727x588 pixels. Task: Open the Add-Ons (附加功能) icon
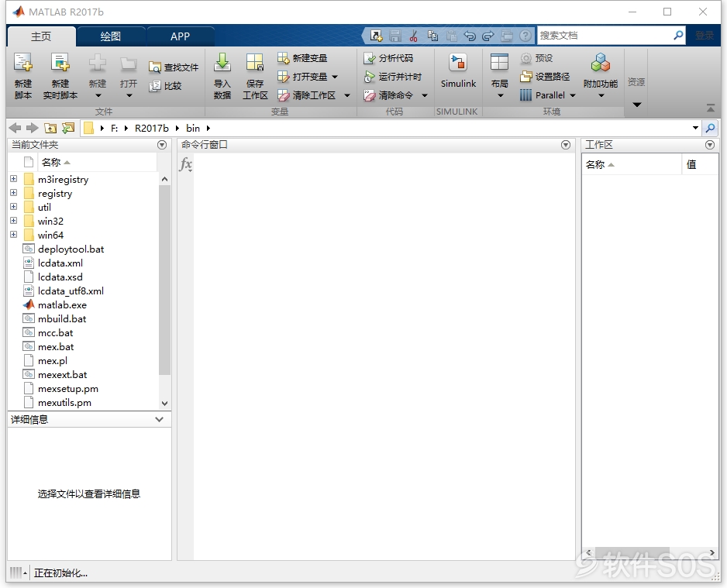pyautogui.click(x=601, y=63)
